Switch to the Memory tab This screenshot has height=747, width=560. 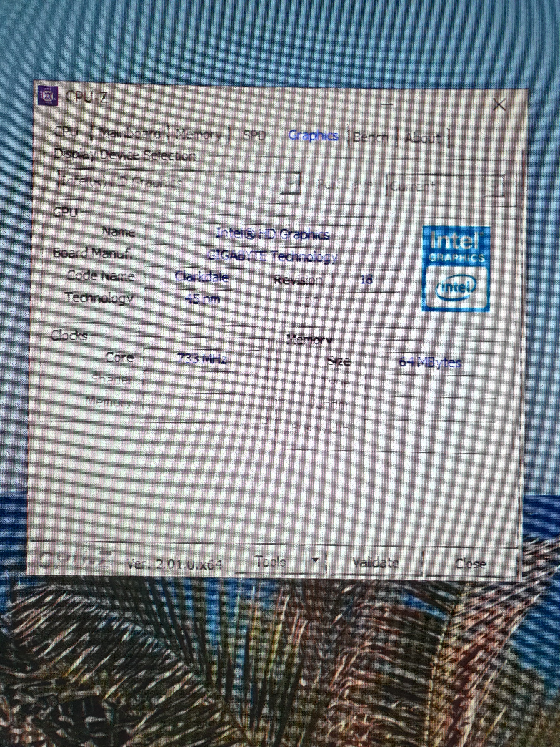pyautogui.click(x=199, y=134)
